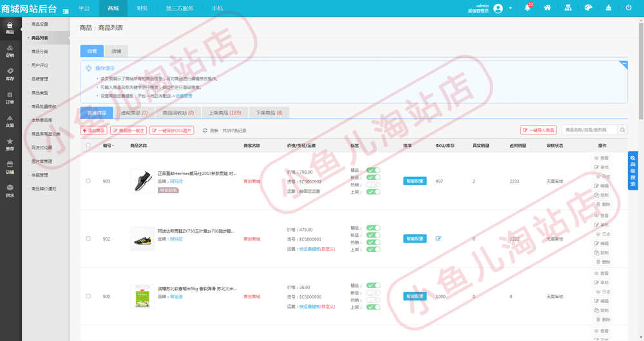This screenshot has width=644, height=341.
Task: Open the 下架商品 (8) tab
Action: click(x=269, y=113)
